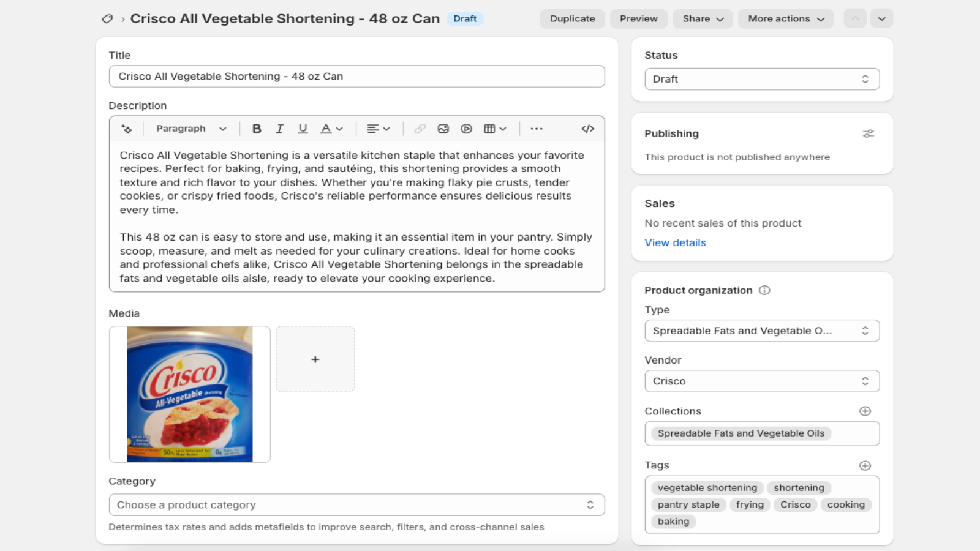
Task: Add a collection with the plus icon
Action: pyautogui.click(x=865, y=411)
